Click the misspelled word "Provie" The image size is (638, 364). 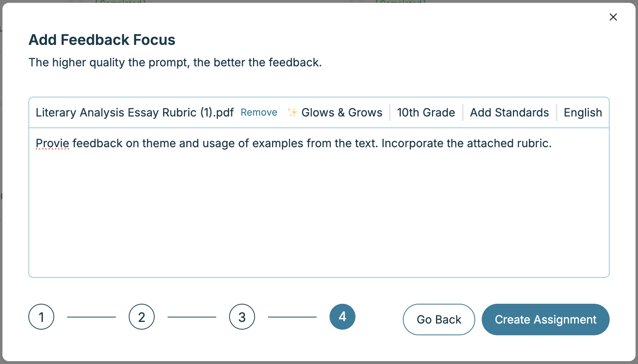[52, 144]
